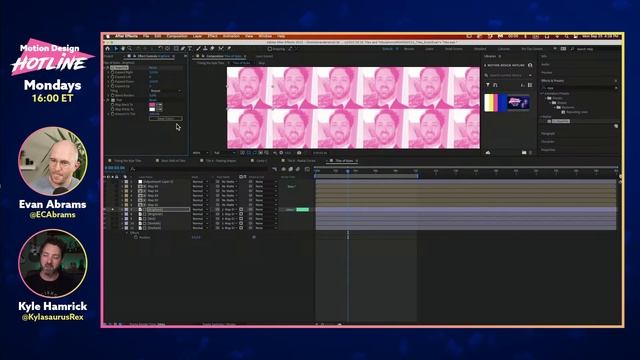Viewport: 640px width, 360px height.
Task: Click the Swap Colors button
Action: [165, 119]
